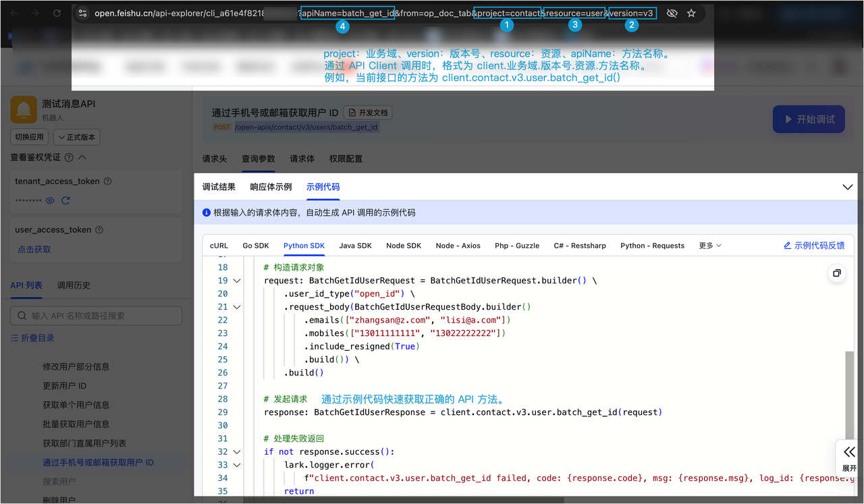The height and width of the screenshot is (504, 864).
Task: Bookmark page with the star icon
Action: 691,13
